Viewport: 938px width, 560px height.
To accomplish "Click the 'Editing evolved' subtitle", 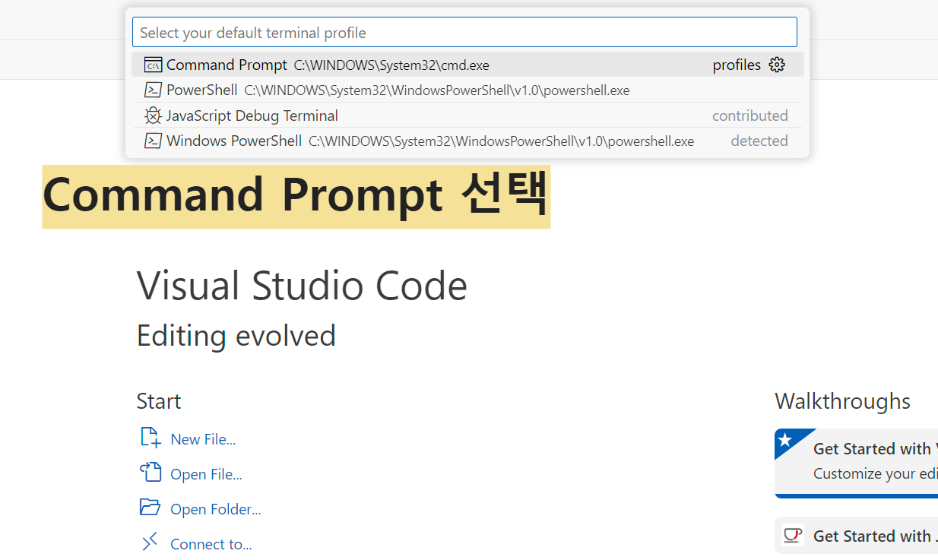I will tap(236, 336).
